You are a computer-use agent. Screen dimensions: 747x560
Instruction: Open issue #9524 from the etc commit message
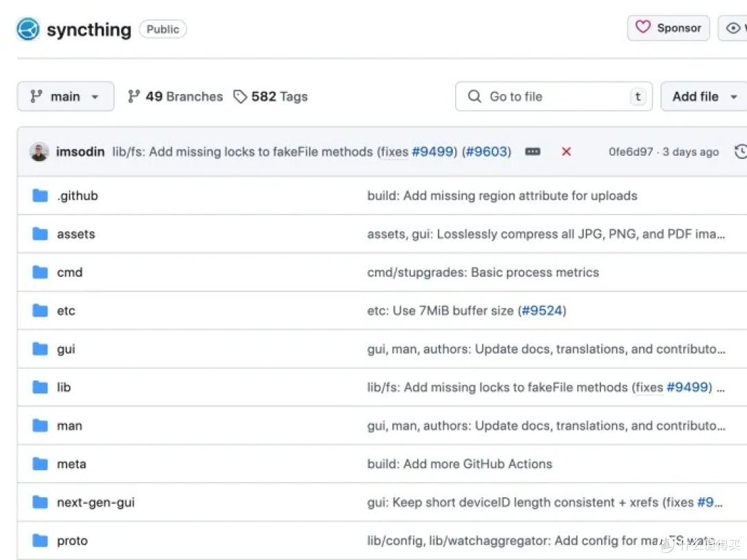tap(542, 310)
